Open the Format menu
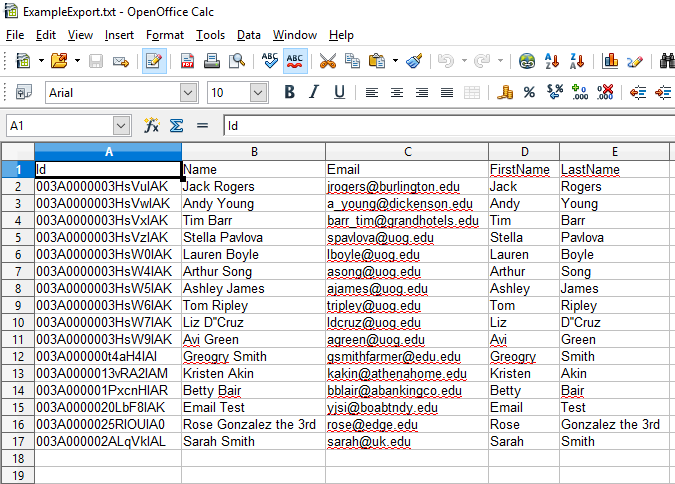This screenshot has height=484, width=675. tap(164, 35)
